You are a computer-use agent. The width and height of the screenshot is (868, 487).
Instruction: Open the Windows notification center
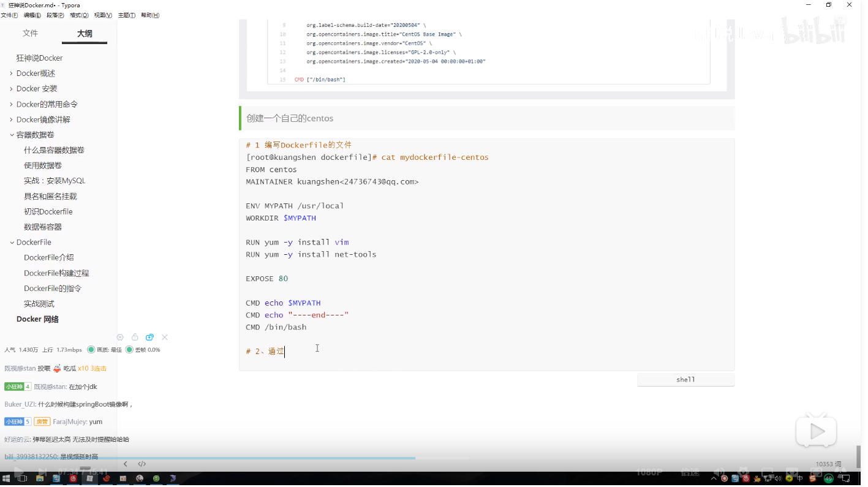tap(845, 478)
